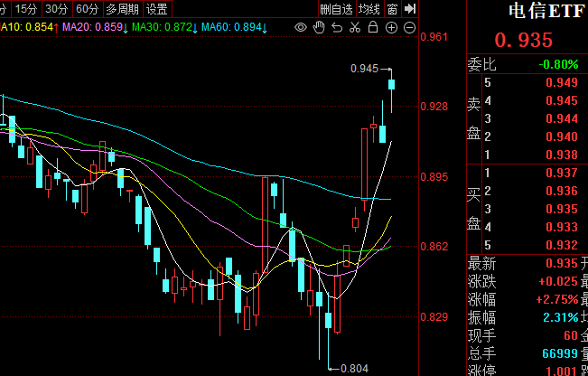Open the 多周期 multi-period option
The width and height of the screenshot is (588, 376).
point(122,9)
